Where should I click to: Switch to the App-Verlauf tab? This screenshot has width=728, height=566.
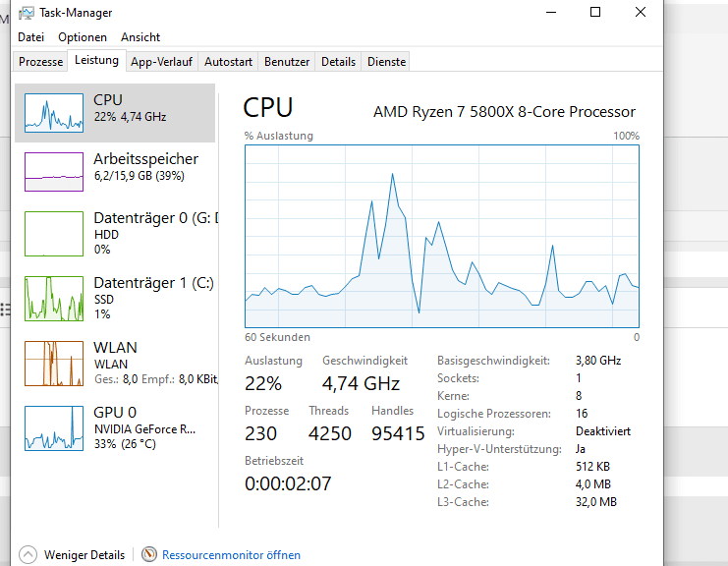tap(162, 62)
